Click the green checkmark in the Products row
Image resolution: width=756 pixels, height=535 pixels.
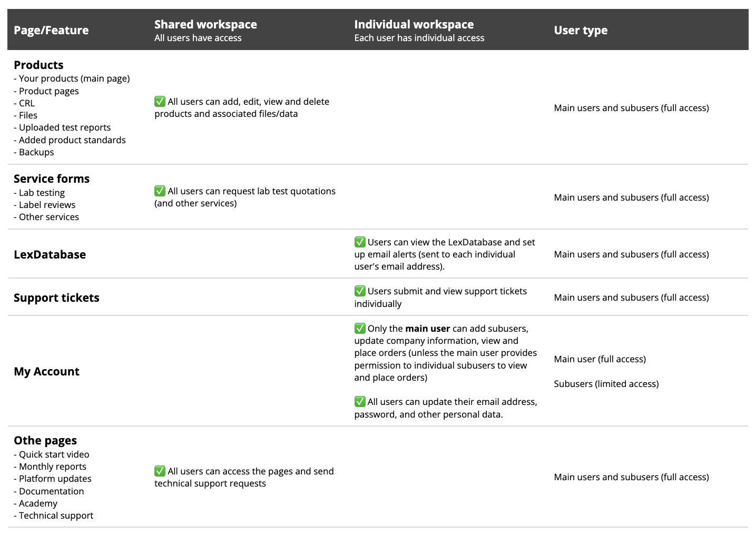(160, 102)
